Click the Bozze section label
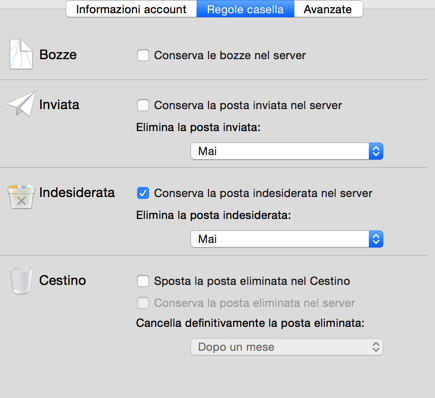The width and height of the screenshot is (435, 398). pos(58,55)
